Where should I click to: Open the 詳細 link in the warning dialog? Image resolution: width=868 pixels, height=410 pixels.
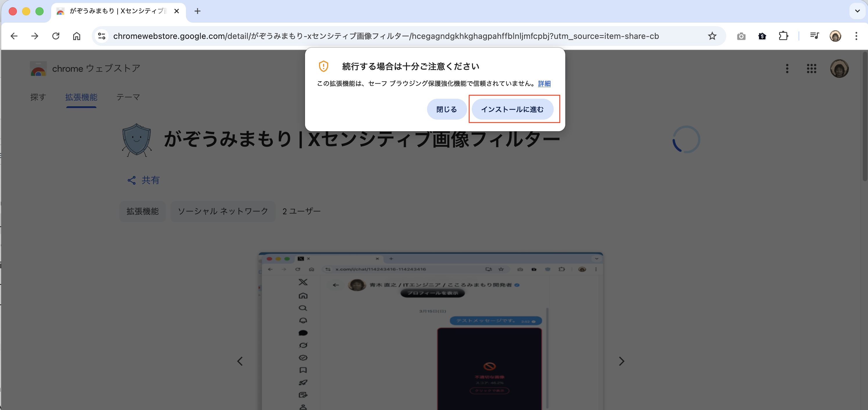[x=544, y=84]
